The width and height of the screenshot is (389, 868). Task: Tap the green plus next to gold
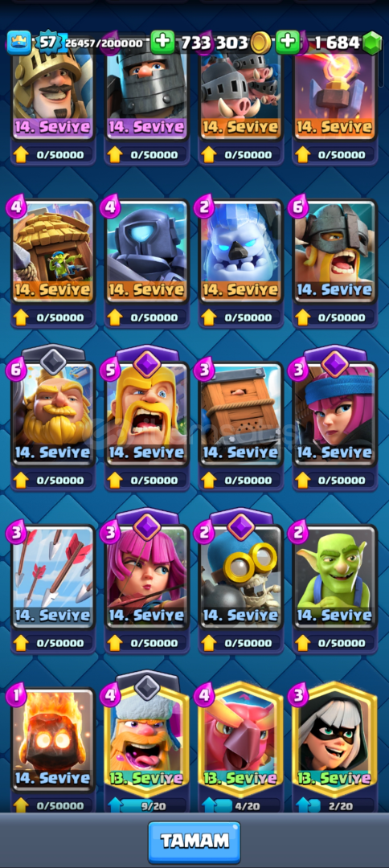point(162,43)
